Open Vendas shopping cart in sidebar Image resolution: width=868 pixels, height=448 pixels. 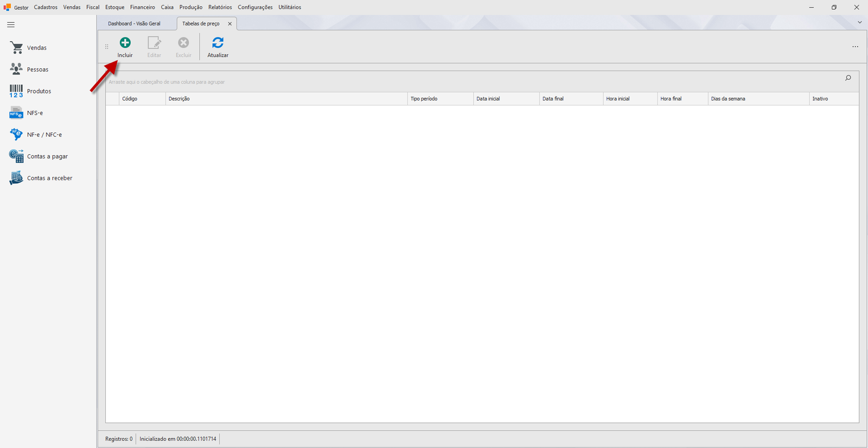(x=28, y=48)
